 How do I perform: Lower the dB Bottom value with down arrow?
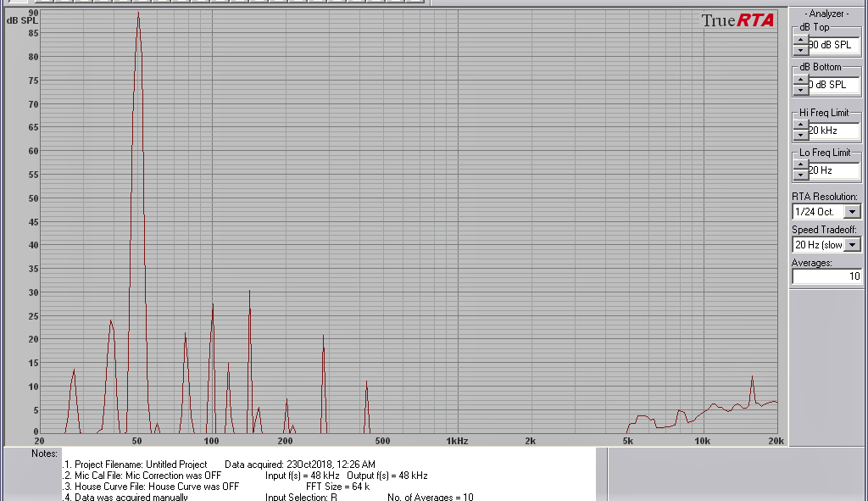coord(800,90)
